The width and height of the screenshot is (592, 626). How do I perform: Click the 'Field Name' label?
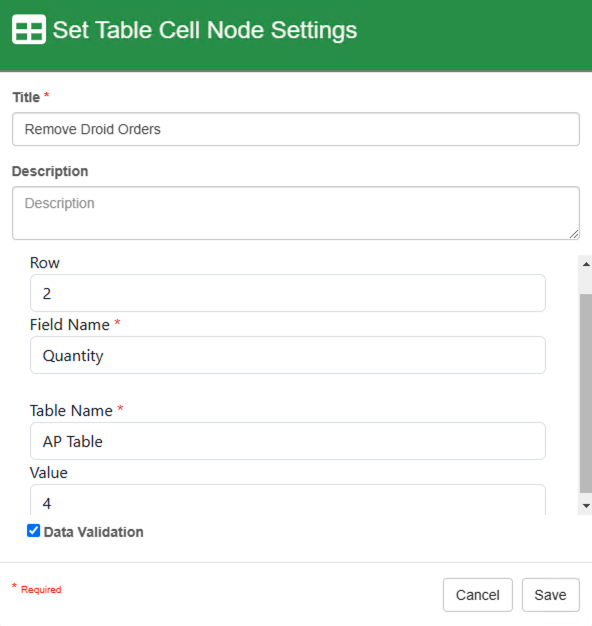(69, 325)
